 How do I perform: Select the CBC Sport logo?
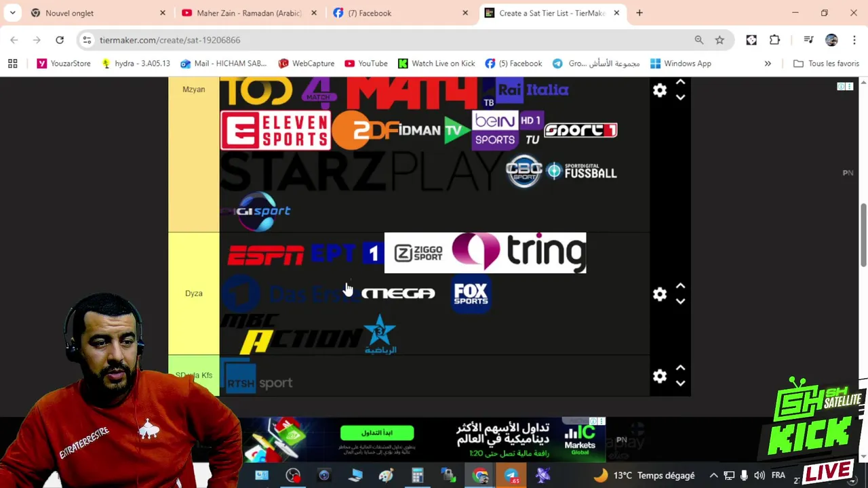point(524,171)
